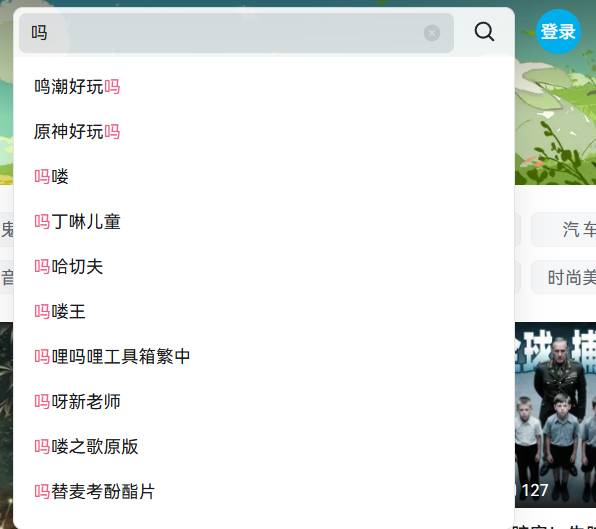Select suggestion 原神好玩吗
Image resolution: width=596 pixels, height=529 pixels.
(x=263, y=132)
